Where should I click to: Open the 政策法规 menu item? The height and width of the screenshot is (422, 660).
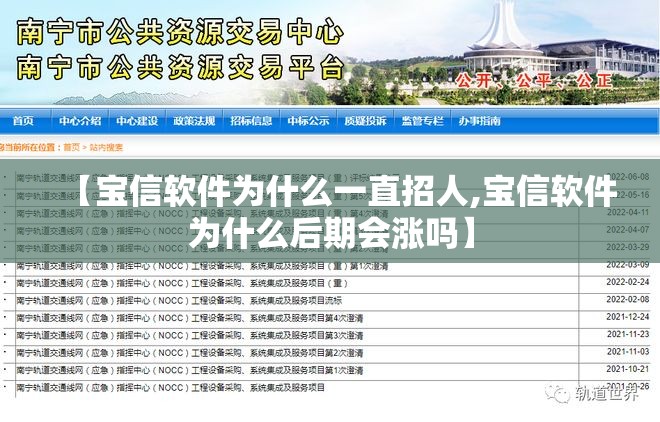(x=194, y=121)
